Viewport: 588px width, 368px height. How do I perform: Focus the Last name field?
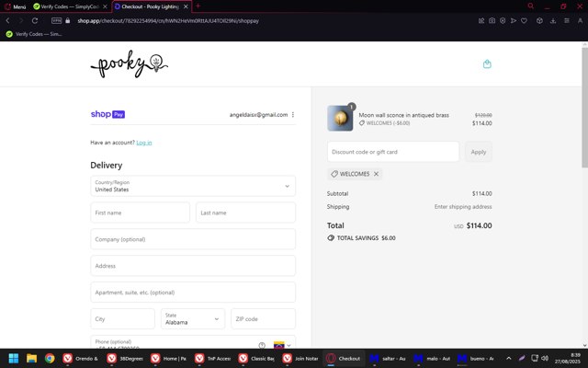pyautogui.click(x=245, y=213)
